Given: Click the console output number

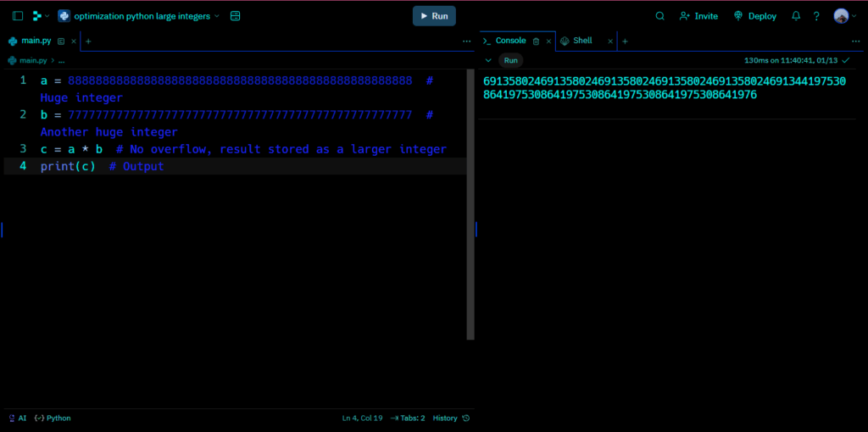Looking at the screenshot, I should 665,88.
